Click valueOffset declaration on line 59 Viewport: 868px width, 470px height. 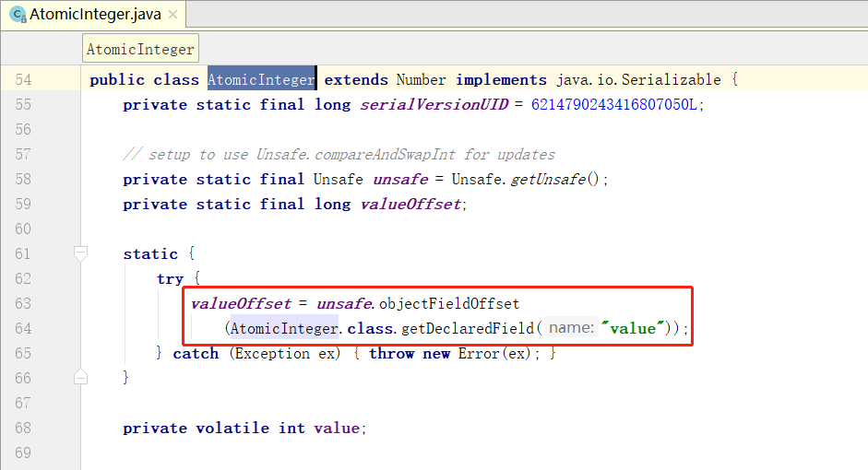click(x=410, y=204)
